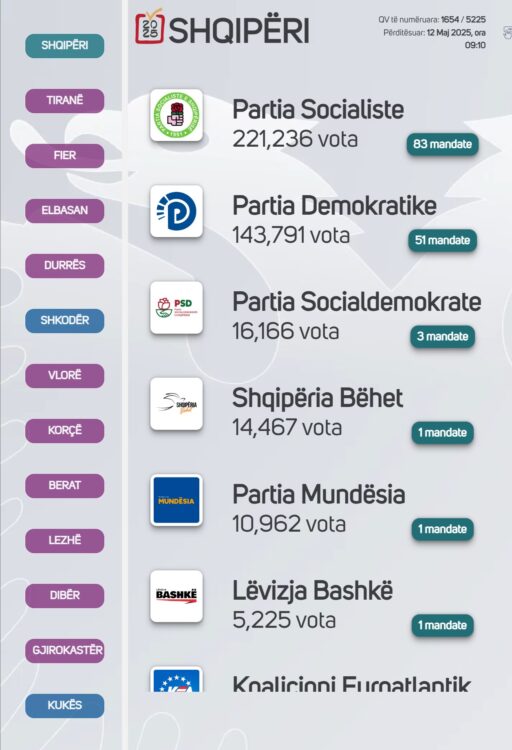Screen dimensions: 512x750
Task: Click the 83 mandate badge
Action: tap(443, 144)
